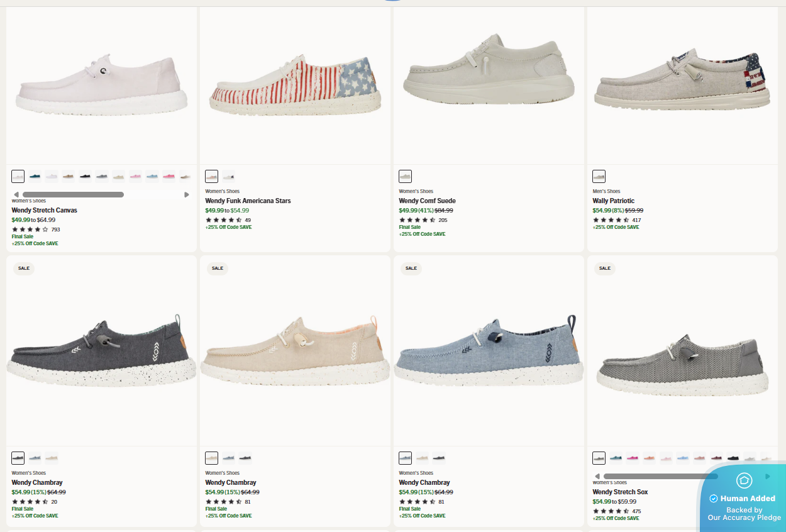Click the star rating under Wally Patriotic
Image resolution: width=786 pixels, height=532 pixels.
[611, 219]
